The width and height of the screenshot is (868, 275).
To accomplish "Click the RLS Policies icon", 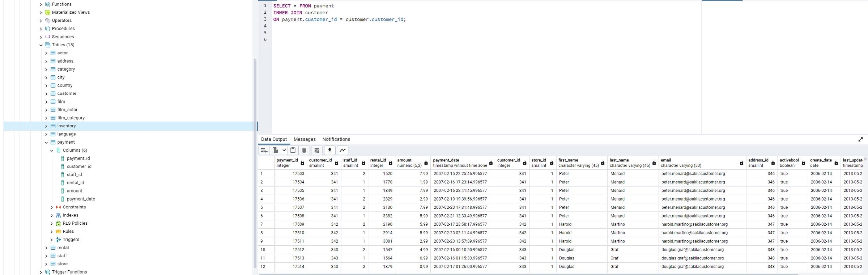I will pos(58,223).
